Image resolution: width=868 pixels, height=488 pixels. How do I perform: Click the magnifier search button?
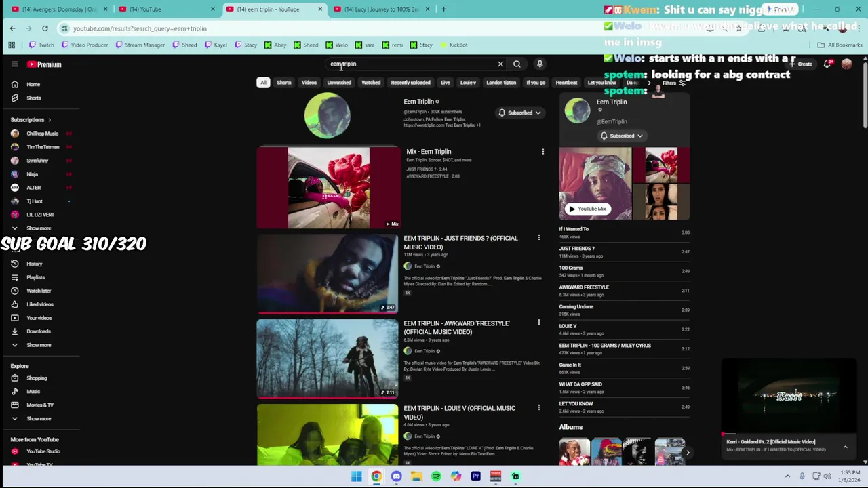point(517,64)
